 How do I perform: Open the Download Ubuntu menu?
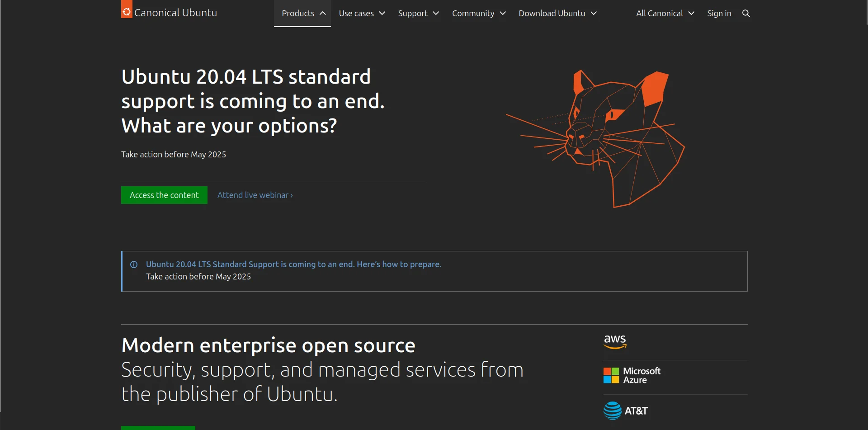(558, 13)
